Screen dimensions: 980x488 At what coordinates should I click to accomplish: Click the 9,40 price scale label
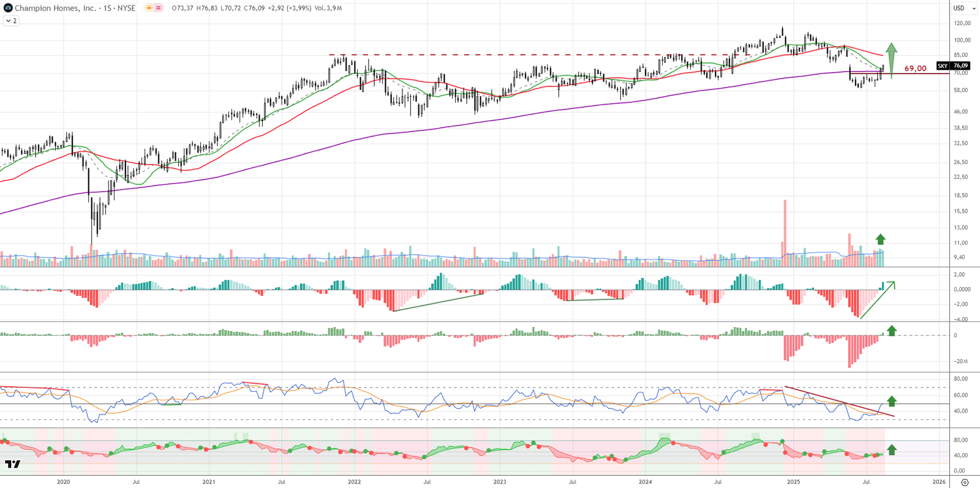point(959,258)
